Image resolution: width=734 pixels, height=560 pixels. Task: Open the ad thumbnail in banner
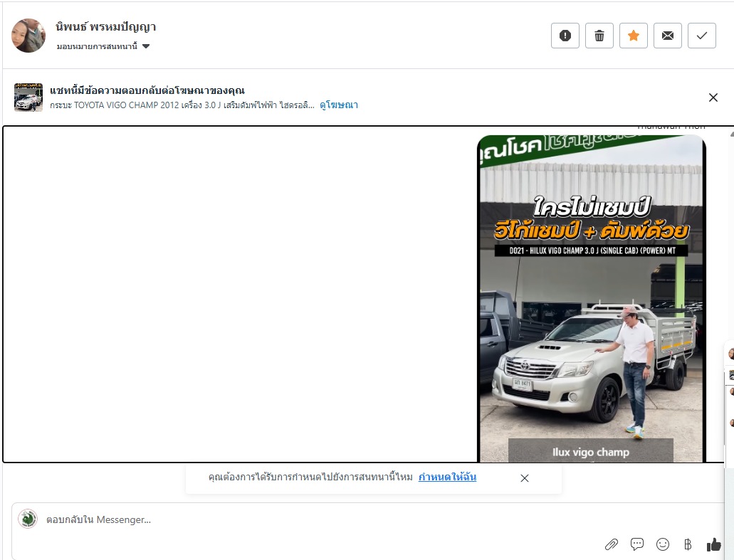click(28, 97)
